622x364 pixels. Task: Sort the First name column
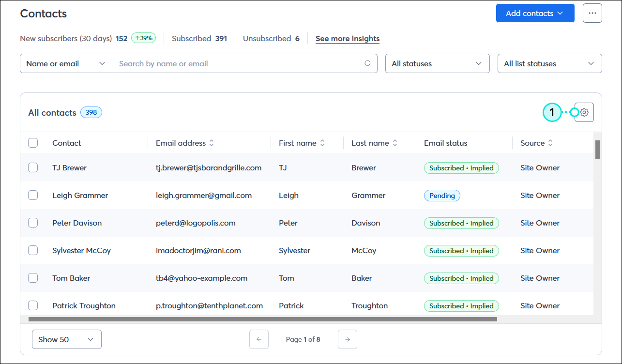point(322,143)
